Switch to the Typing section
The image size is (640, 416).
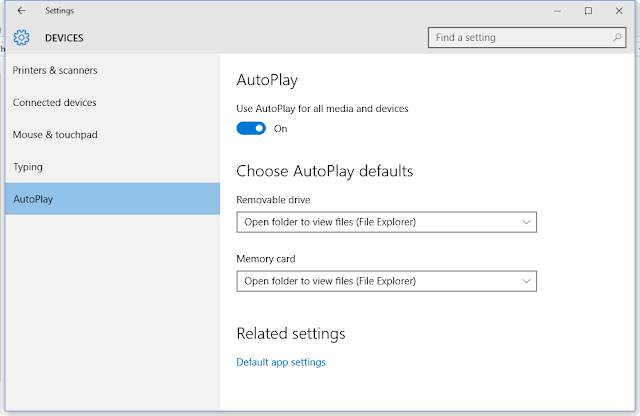(28, 167)
